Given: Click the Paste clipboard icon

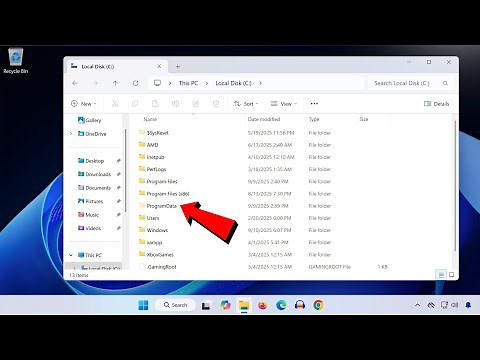Looking at the screenshot, I should (155, 104).
